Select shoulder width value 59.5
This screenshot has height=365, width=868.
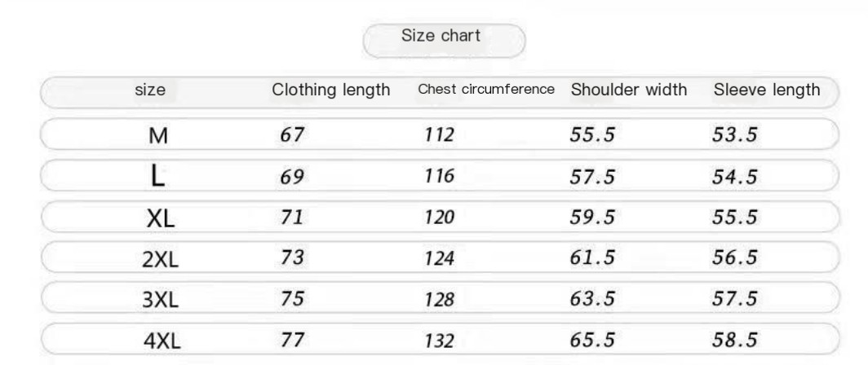click(591, 218)
